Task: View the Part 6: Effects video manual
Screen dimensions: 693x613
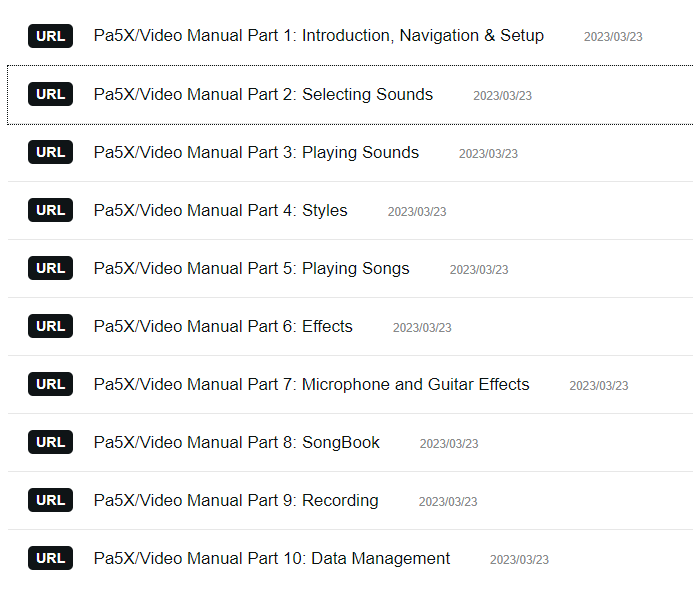Action: coord(223,326)
